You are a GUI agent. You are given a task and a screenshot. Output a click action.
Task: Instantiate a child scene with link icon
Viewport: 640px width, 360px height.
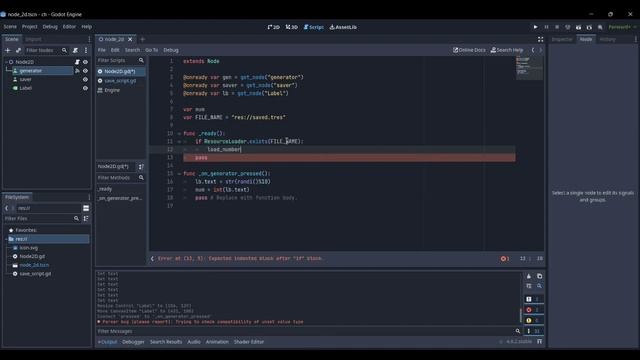[x=18, y=50]
